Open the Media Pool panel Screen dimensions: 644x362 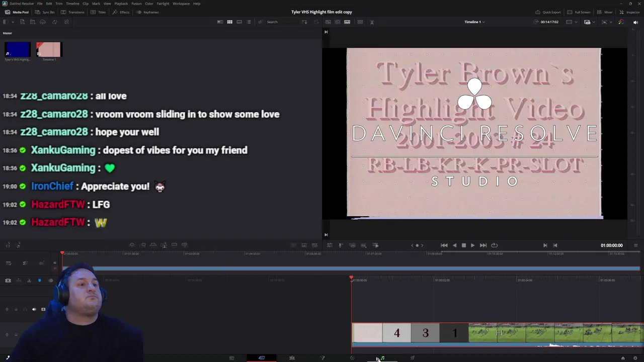point(17,12)
